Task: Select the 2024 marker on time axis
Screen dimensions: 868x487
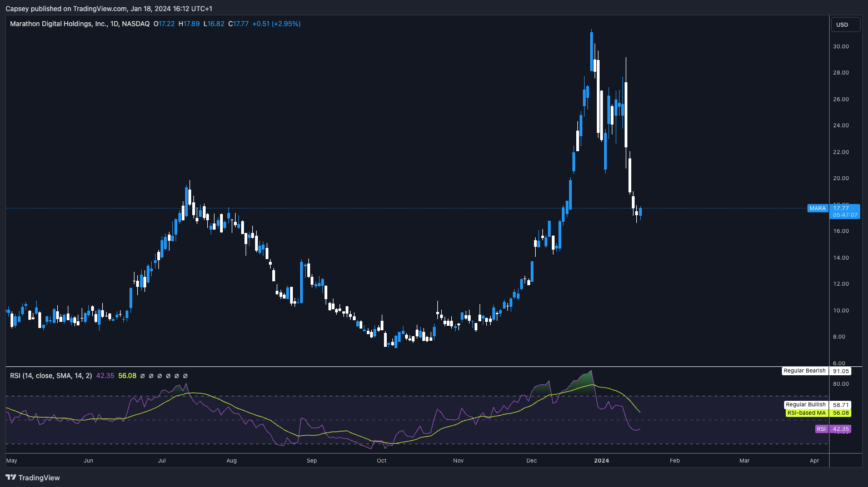Action: click(x=601, y=461)
